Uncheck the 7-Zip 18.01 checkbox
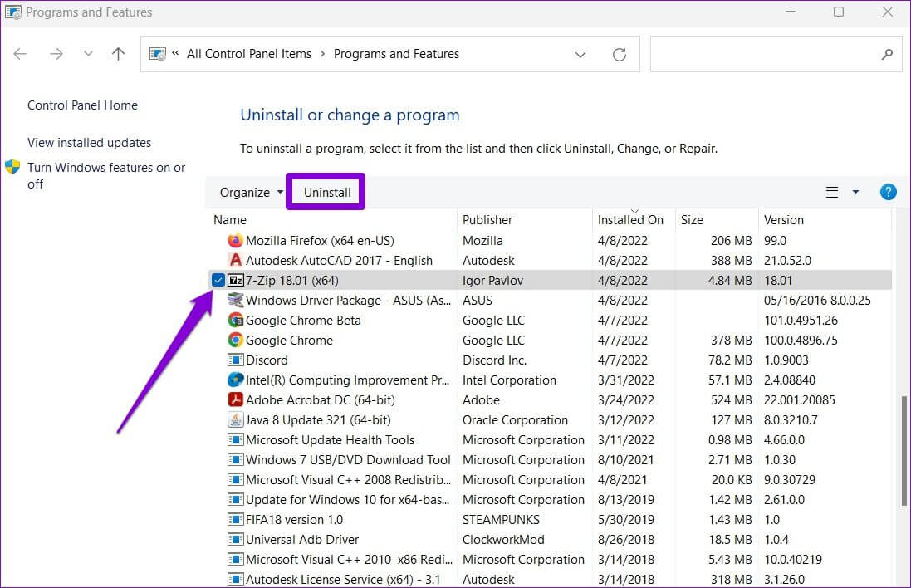Viewport: 911px width, 588px height. pyautogui.click(x=218, y=280)
